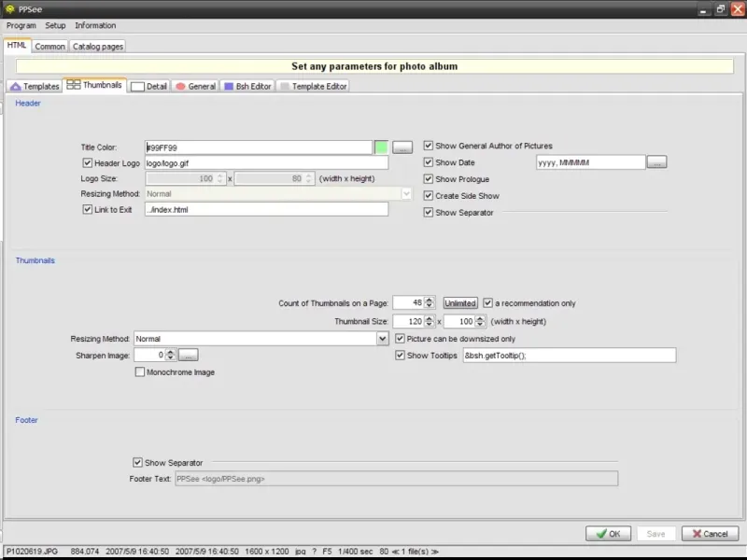The width and height of the screenshot is (747, 560).
Task: Click the Sharpen Image spinner arrows
Action: [170, 355]
